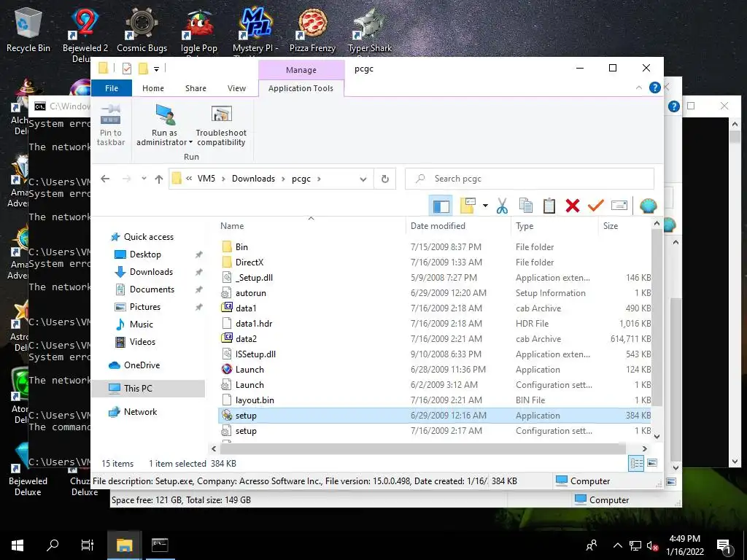Open the Recycle Bin desktop icon
The image size is (747, 560).
tap(28, 29)
